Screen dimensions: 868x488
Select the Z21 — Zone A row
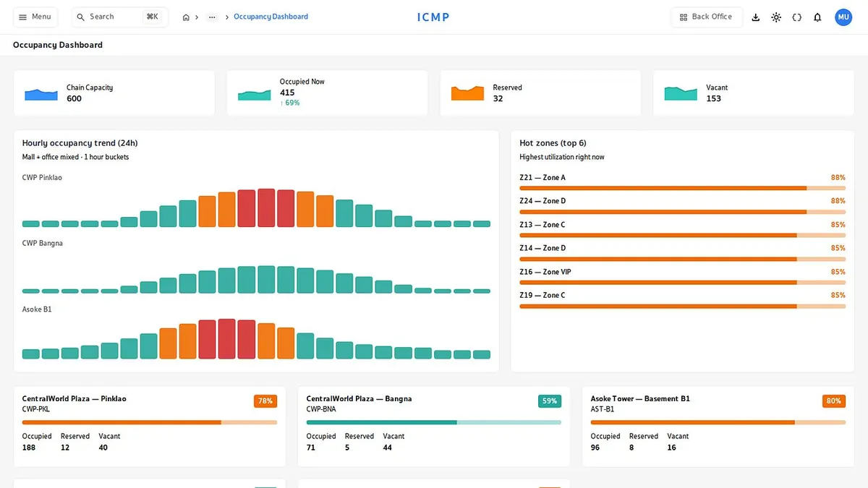682,184
